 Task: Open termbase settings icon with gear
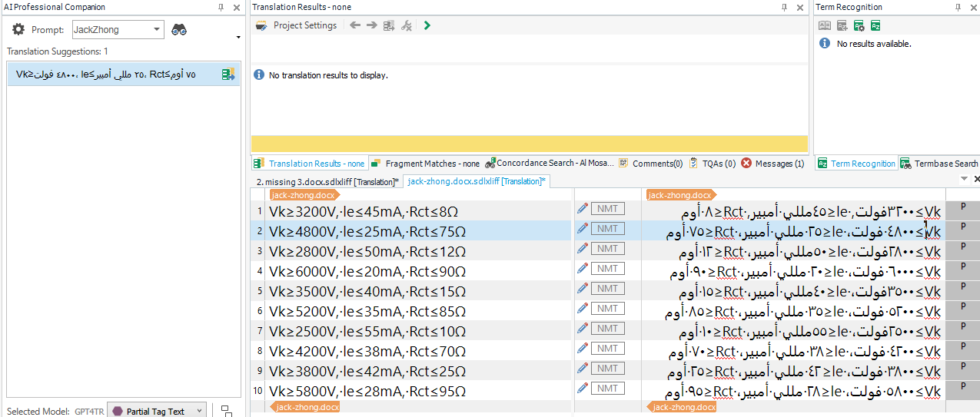pos(860,25)
